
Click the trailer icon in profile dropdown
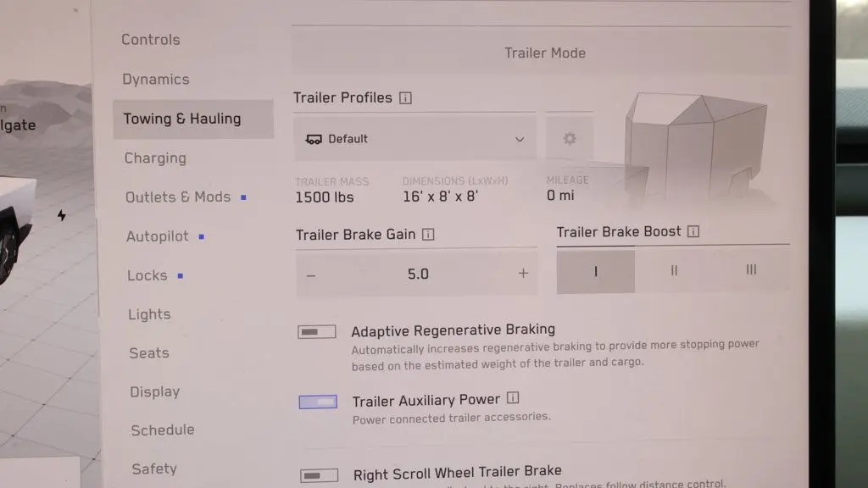pyautogui.click(x=314, y=139)
